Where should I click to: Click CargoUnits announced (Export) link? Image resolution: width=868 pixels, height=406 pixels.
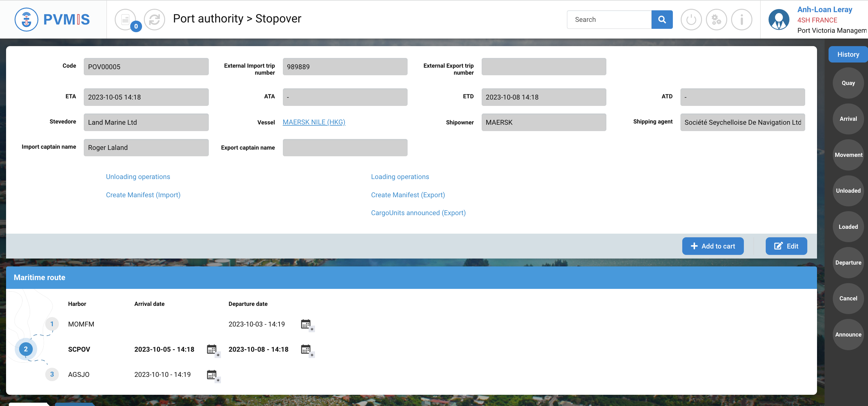[418, 213]
